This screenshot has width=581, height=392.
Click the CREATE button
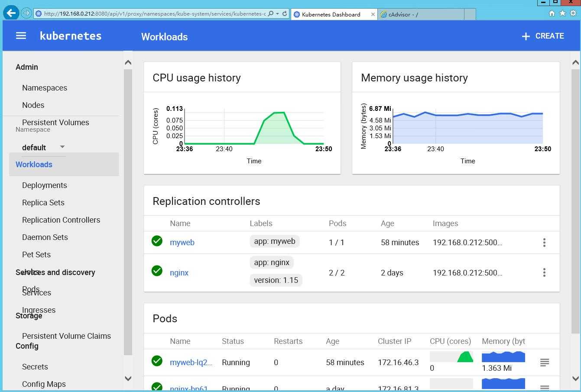542,36
